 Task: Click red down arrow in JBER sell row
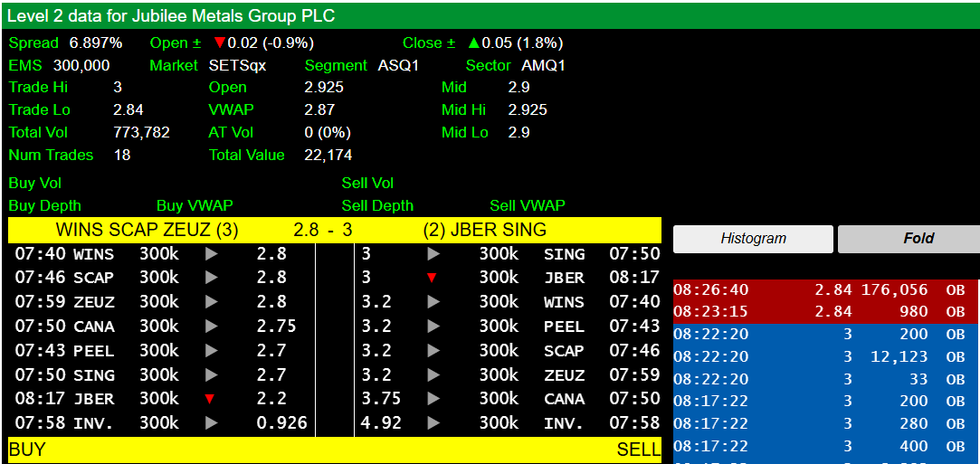click(x=432, y=279)
